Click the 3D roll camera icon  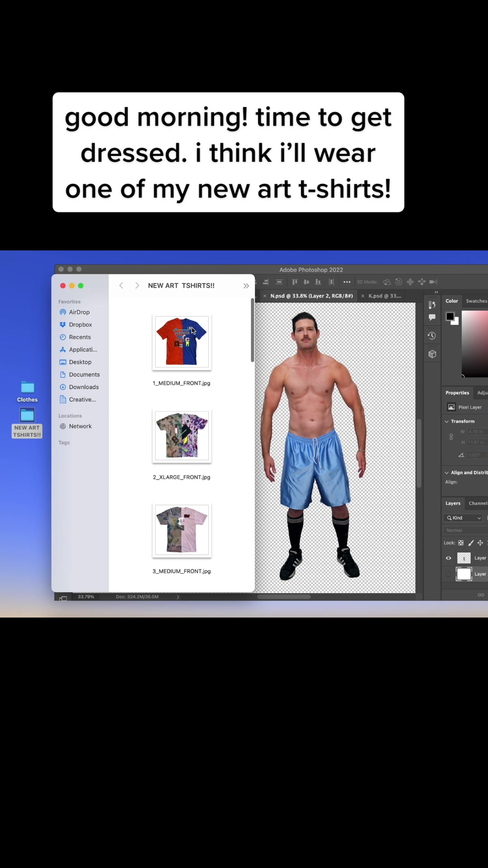pyautogui.click(x=399, y=282)
